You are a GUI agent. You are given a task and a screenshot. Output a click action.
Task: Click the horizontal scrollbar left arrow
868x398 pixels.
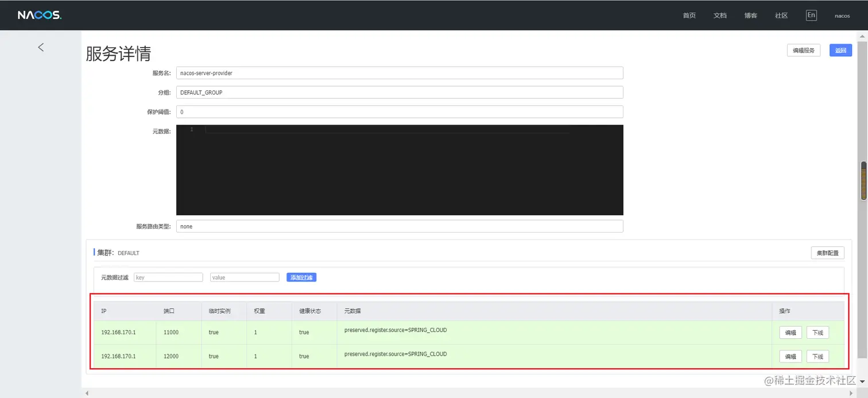click(x=87, y=393)
